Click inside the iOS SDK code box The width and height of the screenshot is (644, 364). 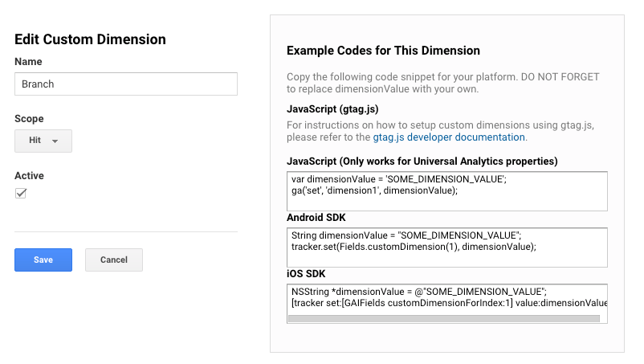446,297
